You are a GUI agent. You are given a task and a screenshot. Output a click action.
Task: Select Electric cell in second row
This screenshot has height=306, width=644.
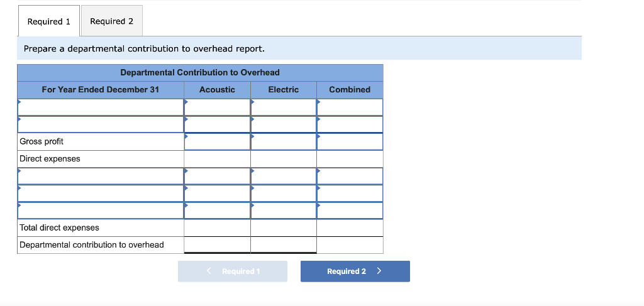coord(284,124)
